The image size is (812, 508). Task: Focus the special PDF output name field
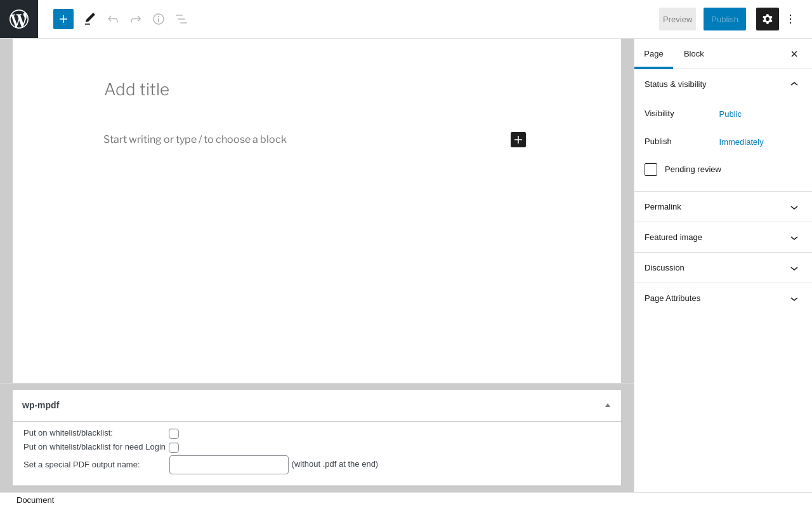point(229,465)
